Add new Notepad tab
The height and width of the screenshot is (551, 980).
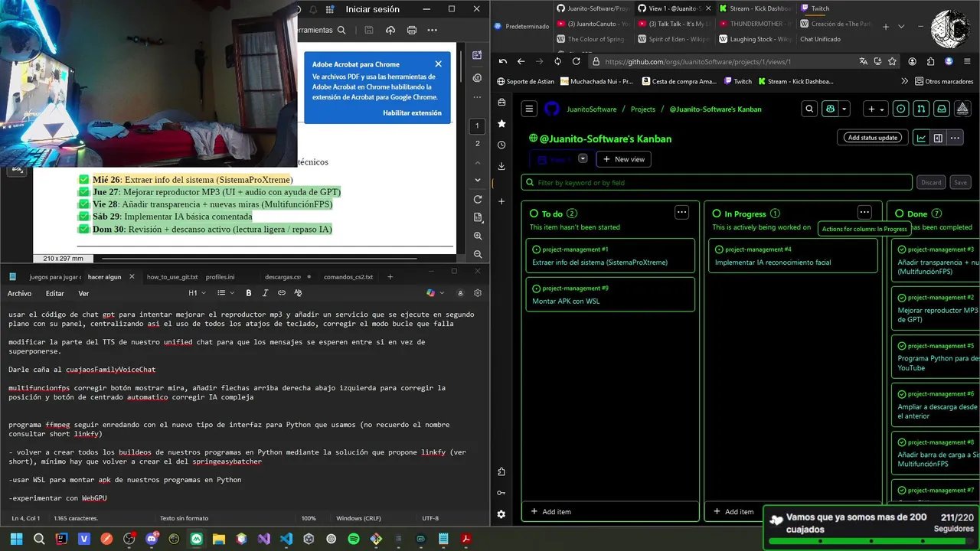point(390,277)
